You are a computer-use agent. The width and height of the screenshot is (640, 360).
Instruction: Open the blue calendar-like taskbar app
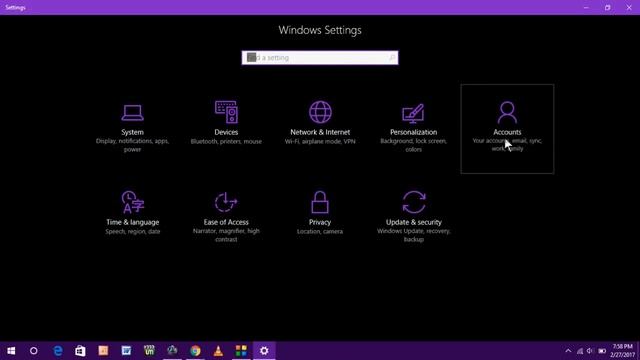127,351
